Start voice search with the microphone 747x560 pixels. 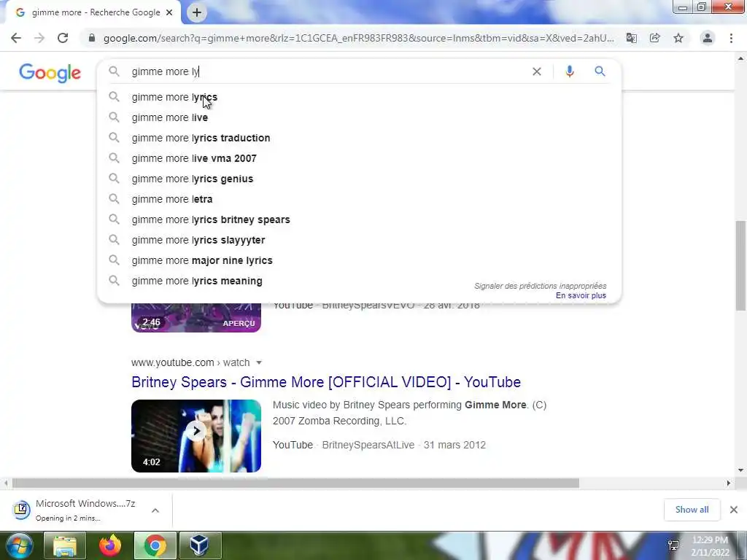point(569,71)
